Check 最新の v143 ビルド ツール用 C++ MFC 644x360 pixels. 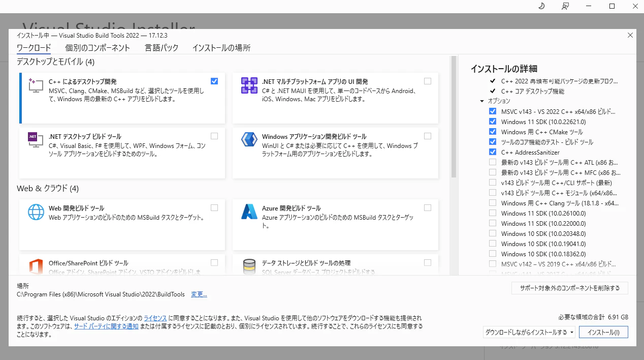coord(493,172)
